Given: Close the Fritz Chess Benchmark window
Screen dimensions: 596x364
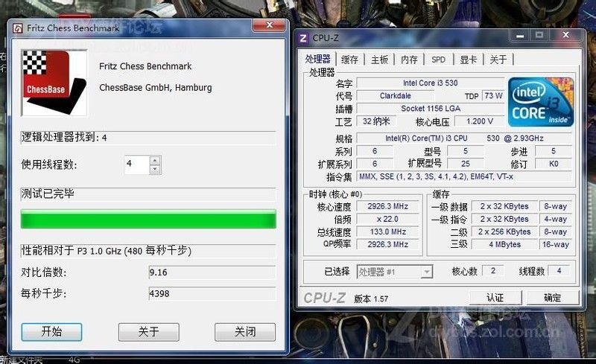Looking at the screenshot, I should click(x=269, y=25).
